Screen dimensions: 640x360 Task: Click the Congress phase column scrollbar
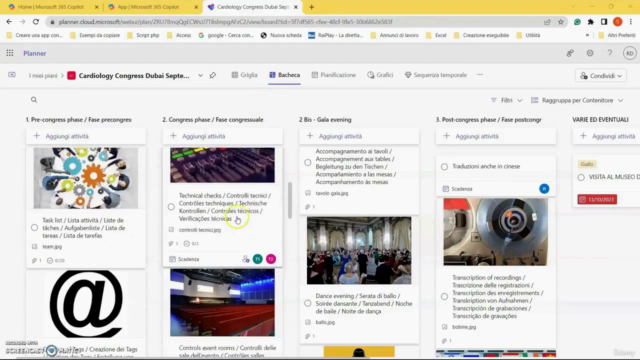point(290,200)
